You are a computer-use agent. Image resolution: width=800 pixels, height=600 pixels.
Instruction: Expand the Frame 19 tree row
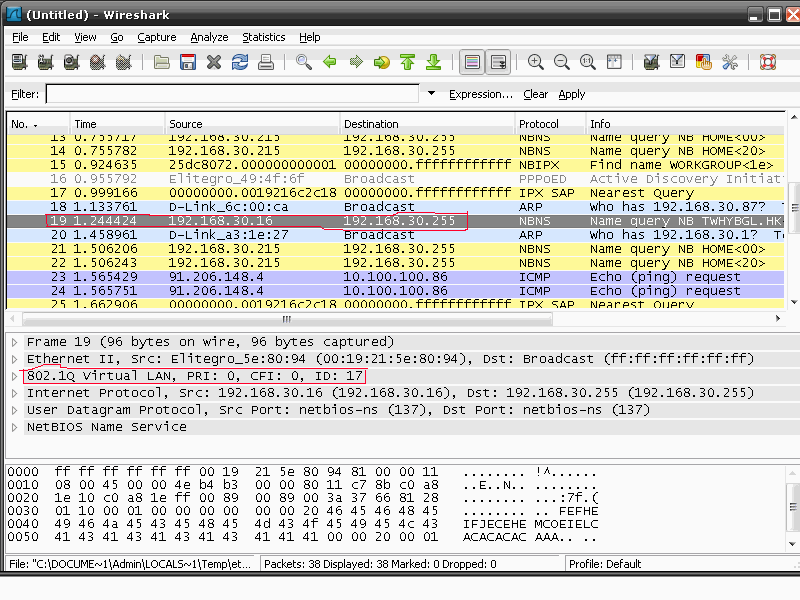(x=15, y=342)
